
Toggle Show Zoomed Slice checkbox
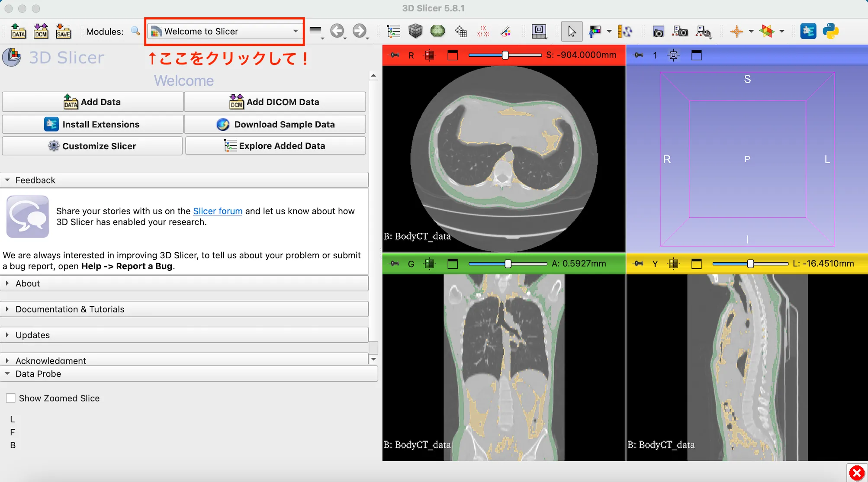tap(10, 398)
